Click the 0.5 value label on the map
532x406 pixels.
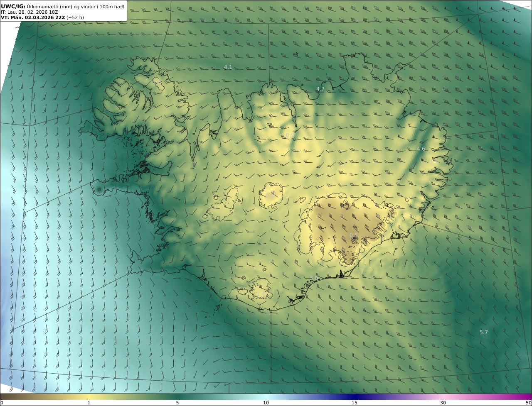353,235
